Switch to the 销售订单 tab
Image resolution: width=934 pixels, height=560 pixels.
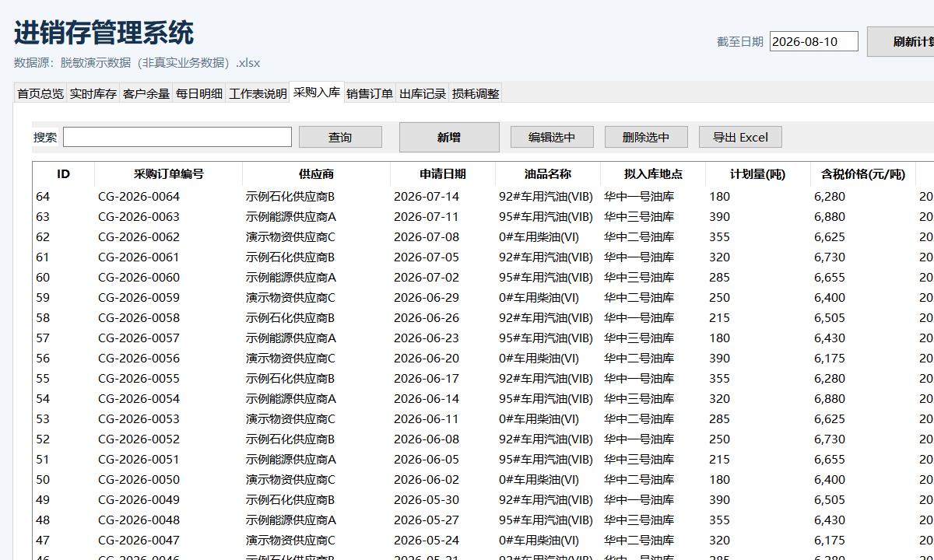pyautogui.click(x=370, y=93)
